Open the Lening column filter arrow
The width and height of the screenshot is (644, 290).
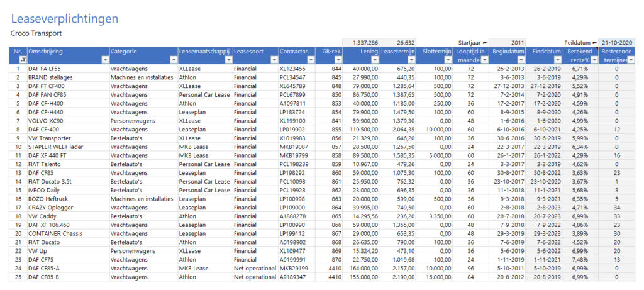375,59
